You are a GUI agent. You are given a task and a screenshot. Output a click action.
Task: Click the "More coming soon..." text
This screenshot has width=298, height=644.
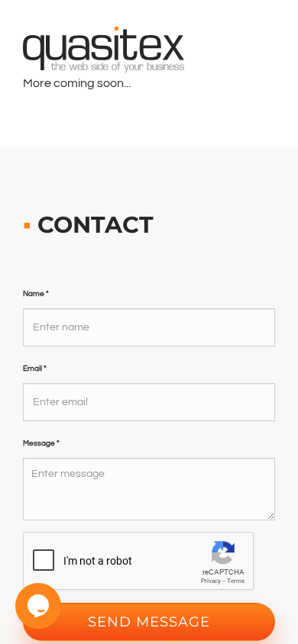click(77, 83)
